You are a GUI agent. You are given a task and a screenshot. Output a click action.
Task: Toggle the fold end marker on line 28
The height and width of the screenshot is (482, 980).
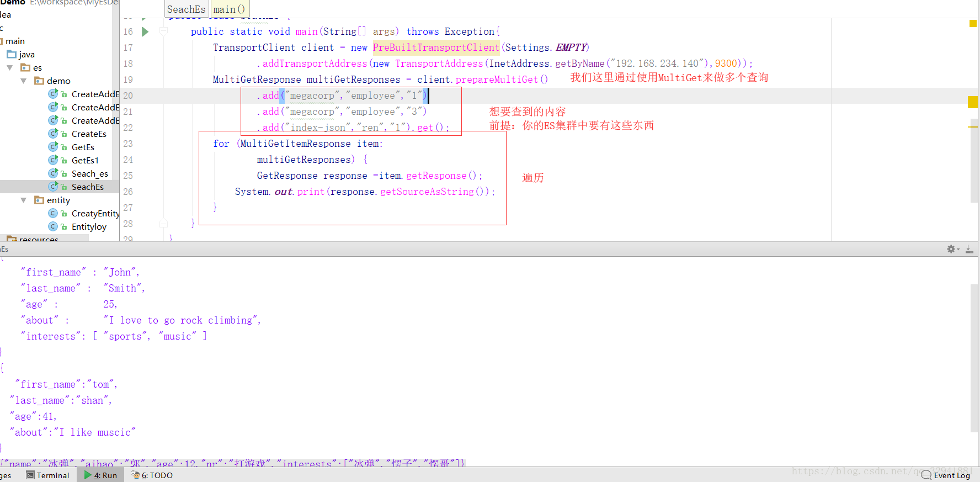click(x=163, y=223)
